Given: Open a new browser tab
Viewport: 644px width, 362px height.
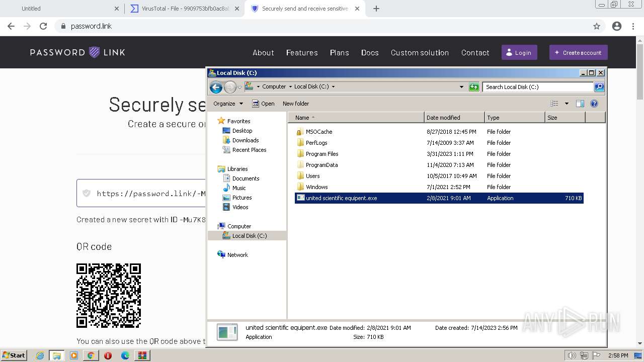Looking at the screenshot, I should click(376, 9).
